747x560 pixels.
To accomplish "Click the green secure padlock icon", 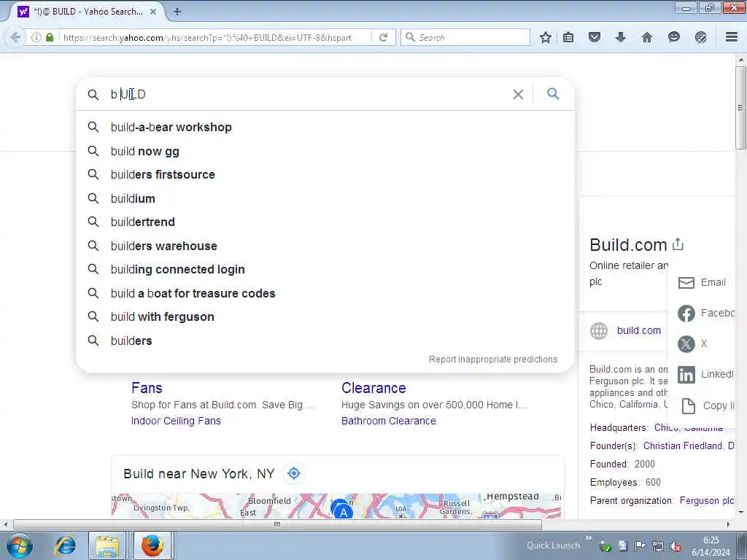I will (x=50, y=37).
